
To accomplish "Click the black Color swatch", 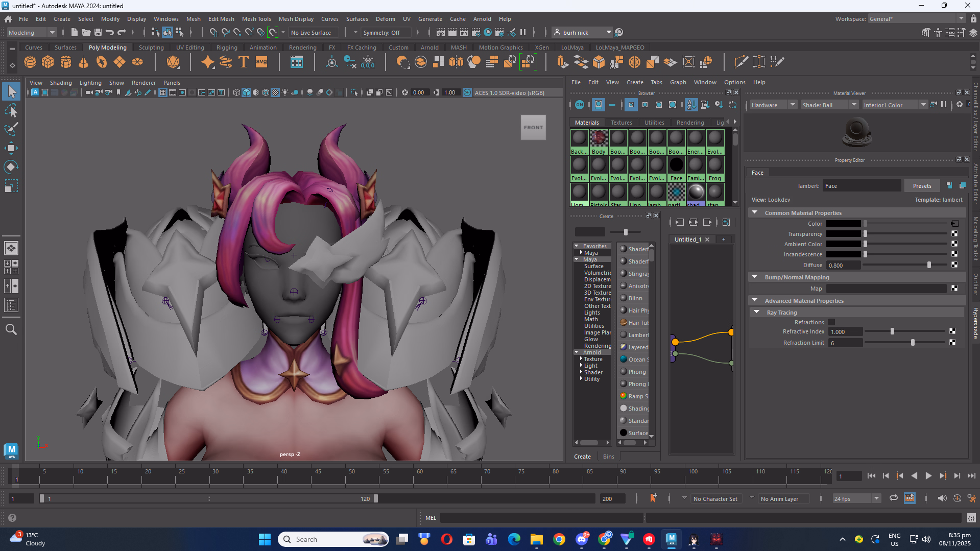I will 843,224.
